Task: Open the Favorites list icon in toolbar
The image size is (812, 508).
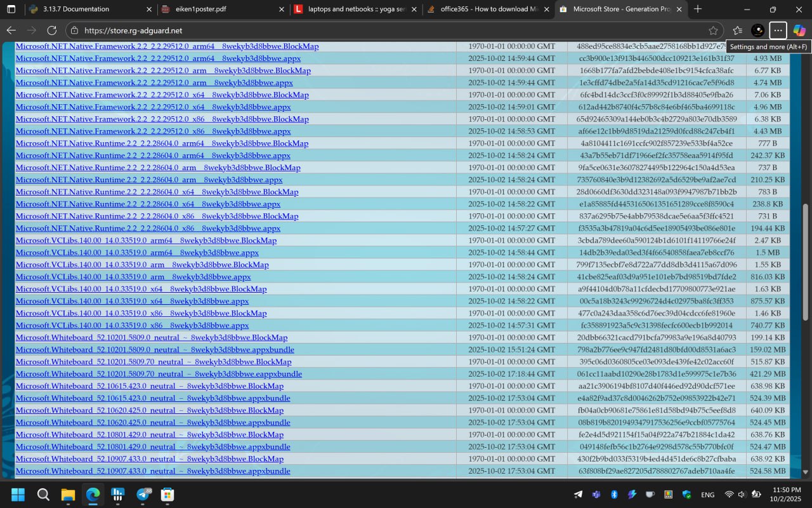Action: 737,30
